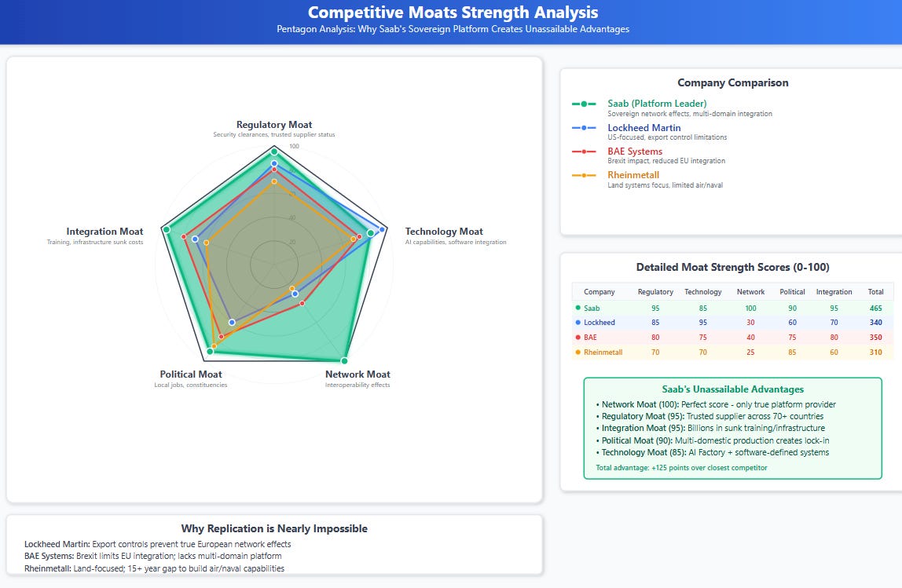Click Rheinmetall's orange point on Regulatory axis
This screenshot has height=588, width=902.
point(274,181)
